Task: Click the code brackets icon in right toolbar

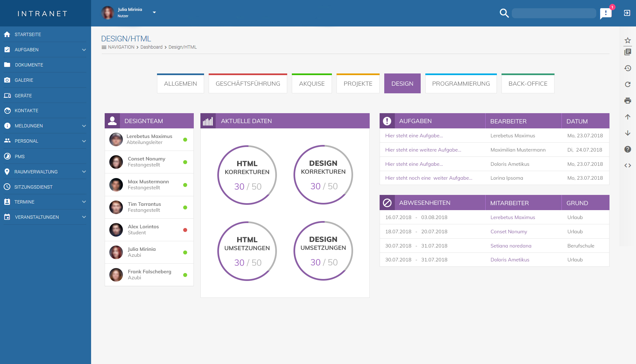Action: [x=627, y=165]
